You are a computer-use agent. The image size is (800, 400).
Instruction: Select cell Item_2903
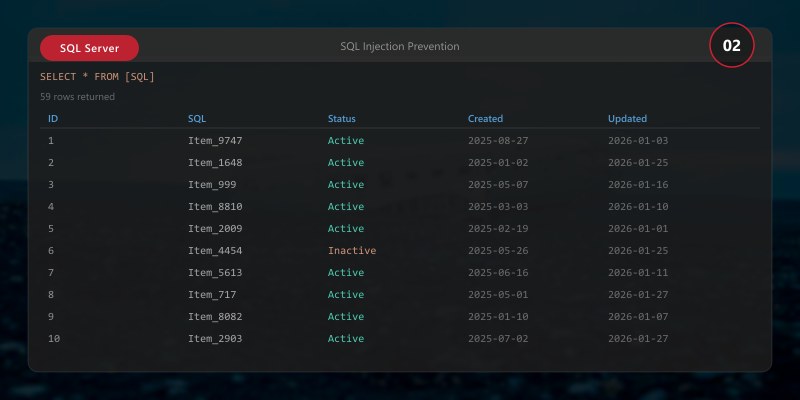point(215,338)
